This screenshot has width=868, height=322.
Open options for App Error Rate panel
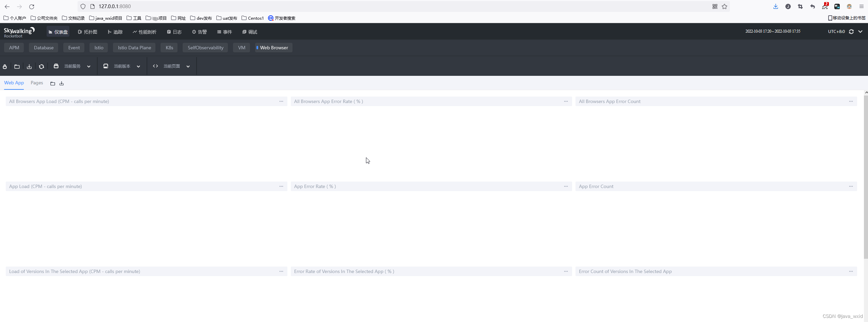click(566, 186)
